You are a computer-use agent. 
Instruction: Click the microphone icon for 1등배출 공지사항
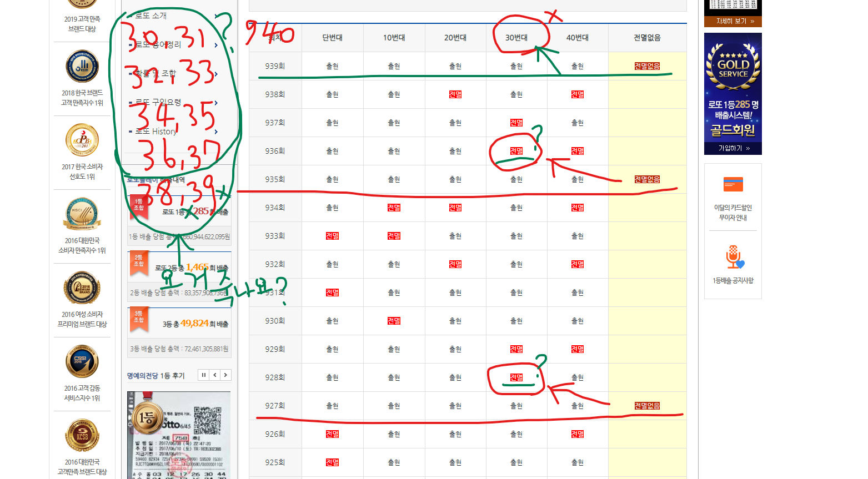[733, 258]
